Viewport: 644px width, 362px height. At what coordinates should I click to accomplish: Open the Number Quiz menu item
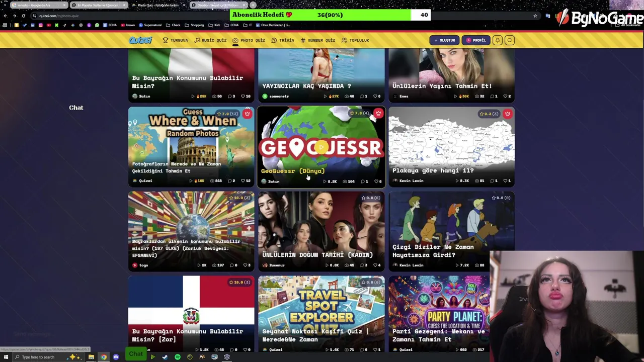(x=318, y=40)
